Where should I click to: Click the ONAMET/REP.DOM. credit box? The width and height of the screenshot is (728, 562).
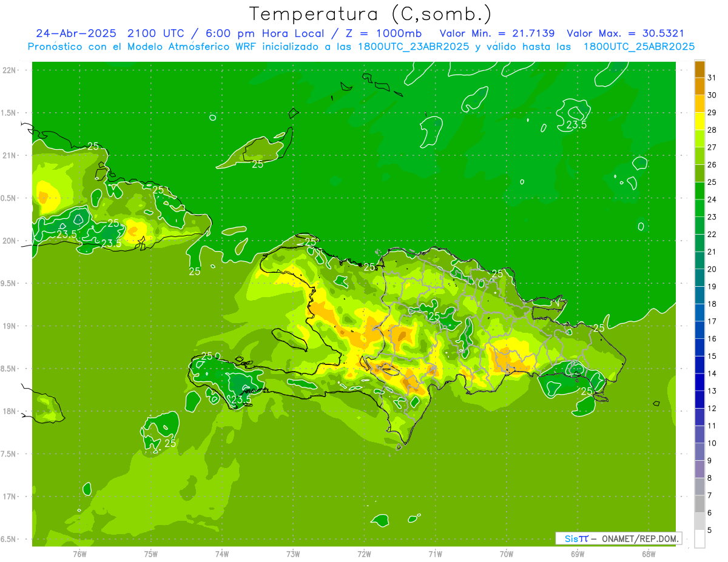coord(618,538)
